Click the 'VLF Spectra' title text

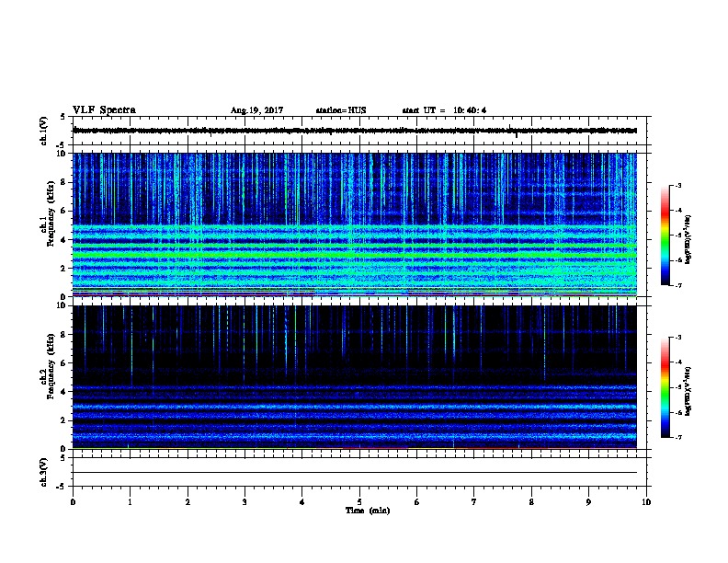(104, 110)
